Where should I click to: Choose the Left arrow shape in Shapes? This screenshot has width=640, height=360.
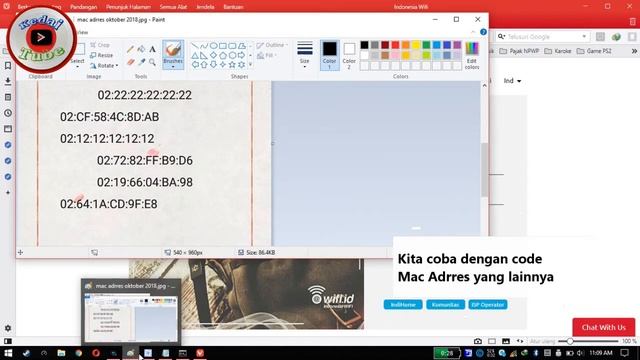tap(195, 64)
